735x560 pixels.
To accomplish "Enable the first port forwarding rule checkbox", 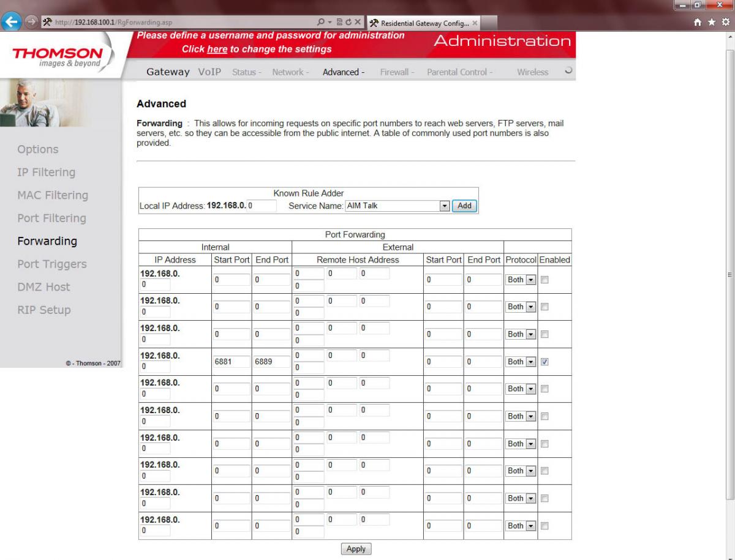I will click(x=545, y=280).
